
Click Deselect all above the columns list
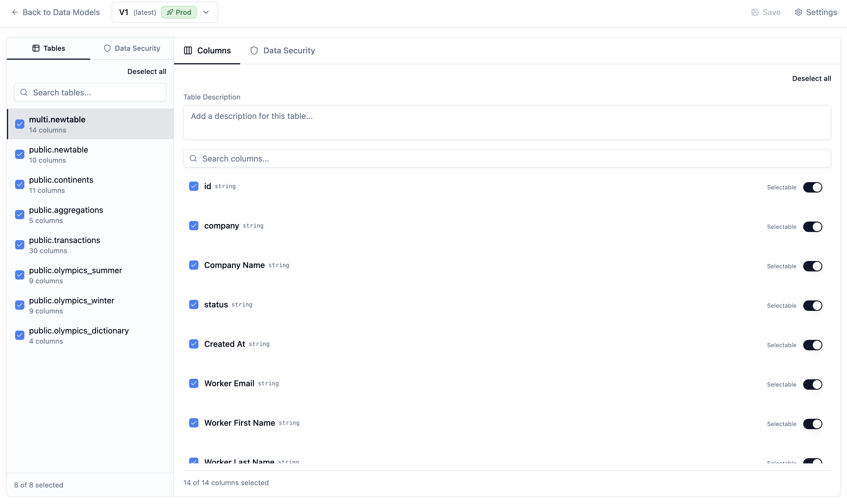pos(811,79)
